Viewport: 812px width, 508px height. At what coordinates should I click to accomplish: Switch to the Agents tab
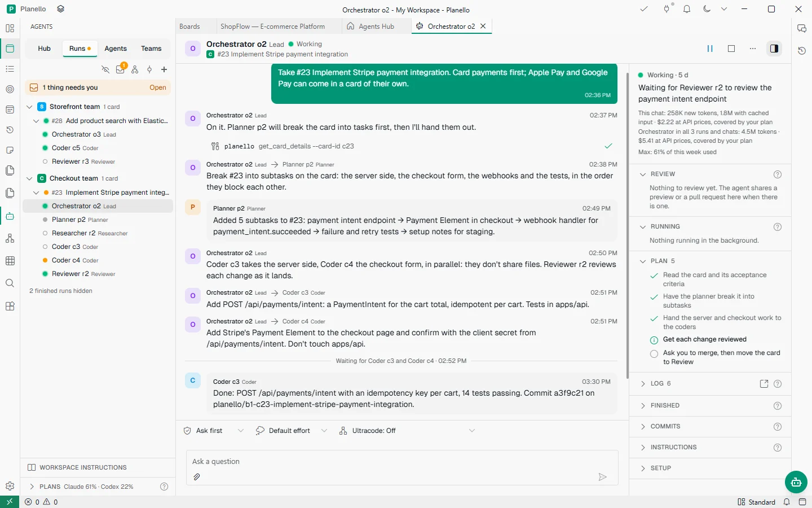point(116,49)
